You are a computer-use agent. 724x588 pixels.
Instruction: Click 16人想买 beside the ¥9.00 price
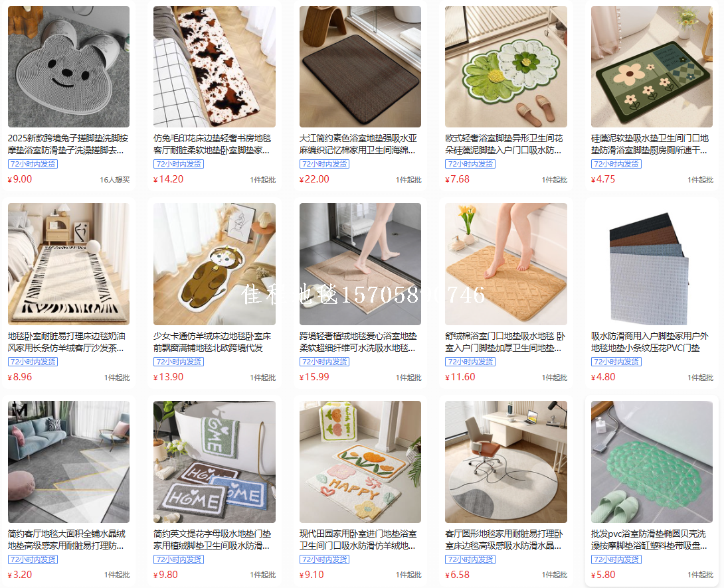coord(114,180)
